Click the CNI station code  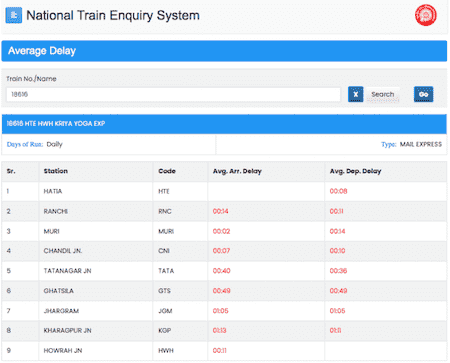(x=164, y=251)
